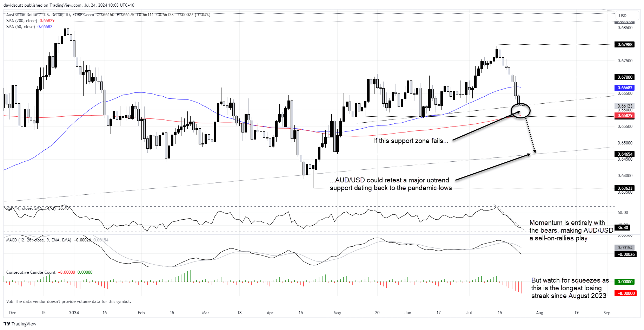This screenshot has height=330, width=644.
Task: Click the 0.64000 price axis tick
Action: pos(625,176)
